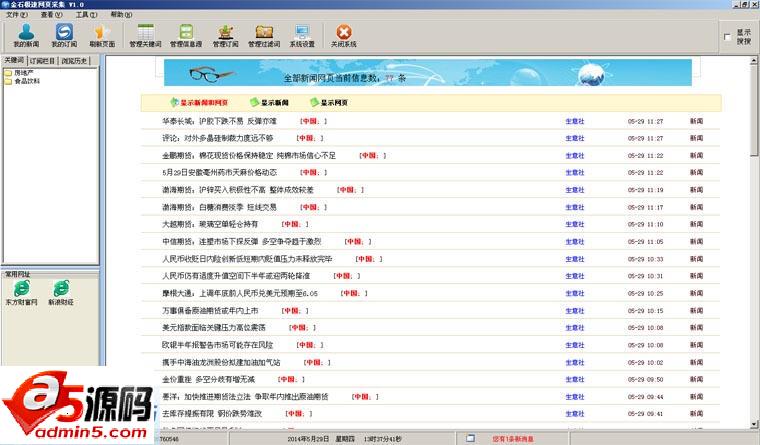Open headline 华泰长城：沪胶下跌不易 反弹亦难

219,121
